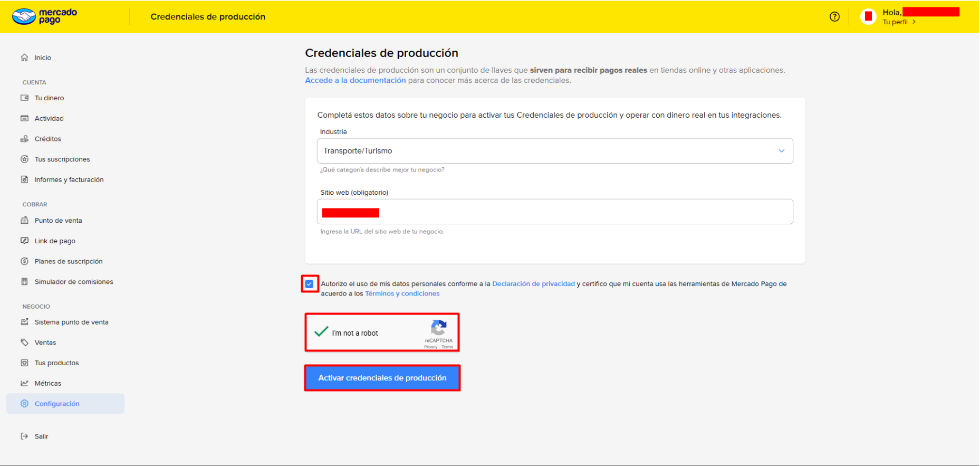Open Actividad menu item
This screenshot has width=980, height=466.
pyautogui.click(x=49, y=118)
